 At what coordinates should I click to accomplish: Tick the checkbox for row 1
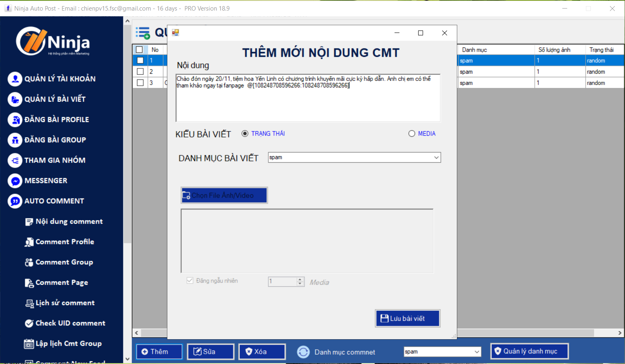point(140,60)
